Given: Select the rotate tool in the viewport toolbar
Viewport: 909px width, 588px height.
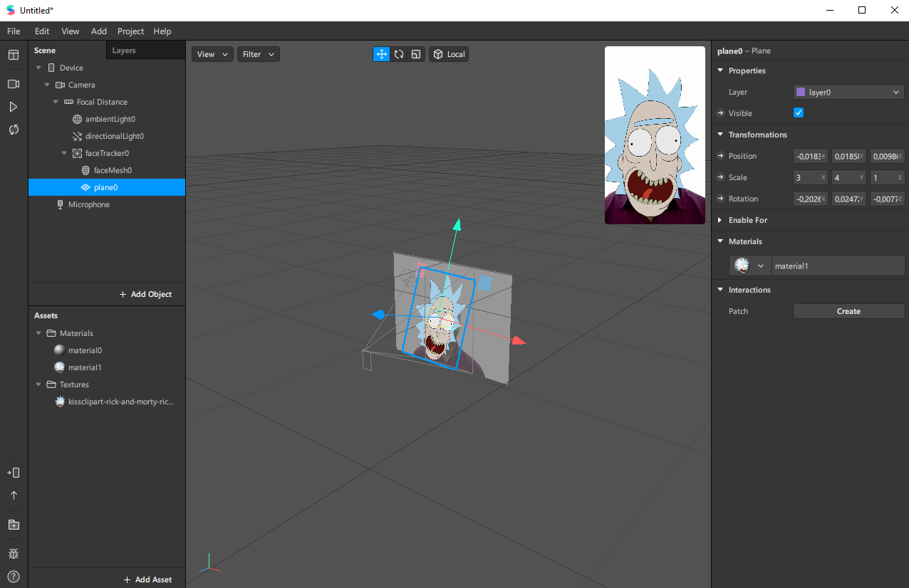Looking at the screenshot, I should click(399, 54).
